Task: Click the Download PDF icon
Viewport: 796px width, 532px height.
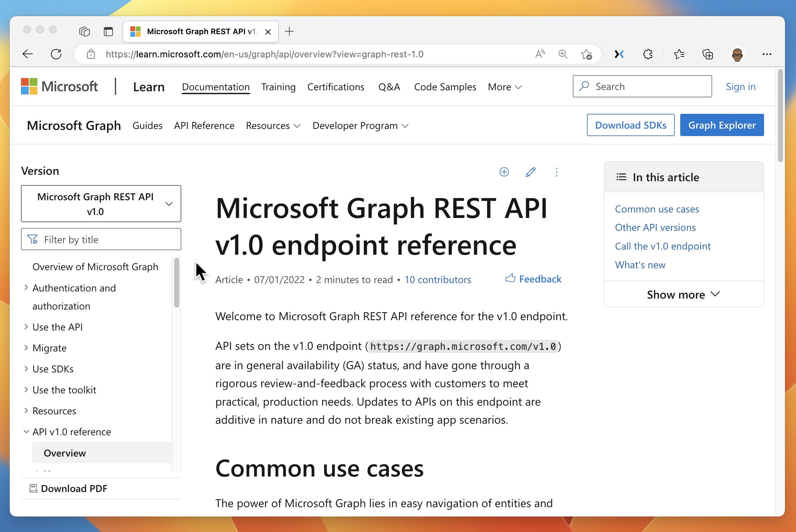Action: click(x=33, y=488)
